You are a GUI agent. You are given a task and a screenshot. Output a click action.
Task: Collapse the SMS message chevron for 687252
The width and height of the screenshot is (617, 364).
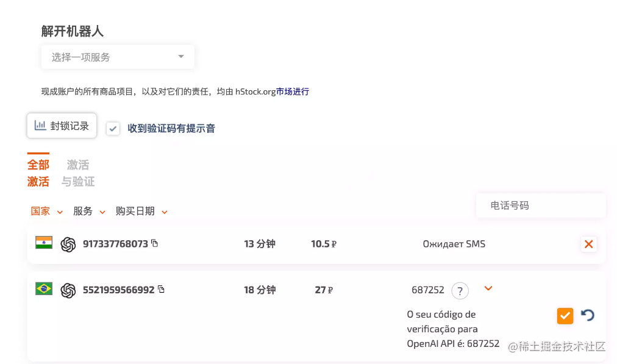click(x=488, y=288)
